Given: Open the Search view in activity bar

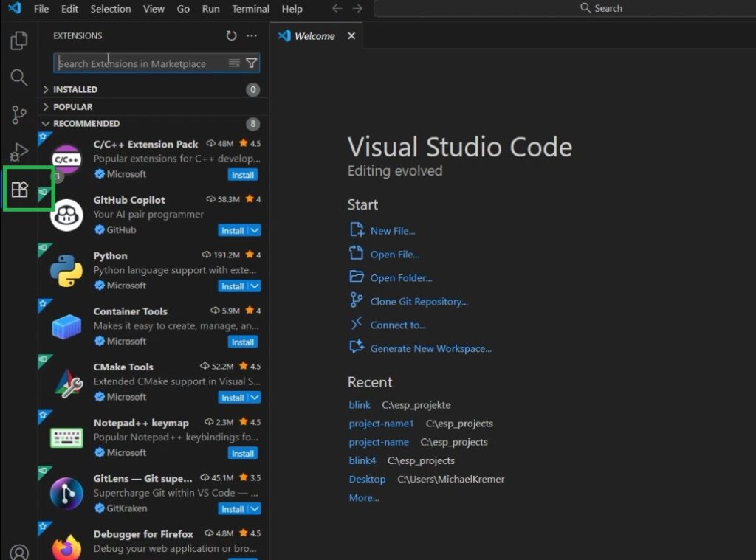Looking at the screenshot, I should (x=18, y=77).
